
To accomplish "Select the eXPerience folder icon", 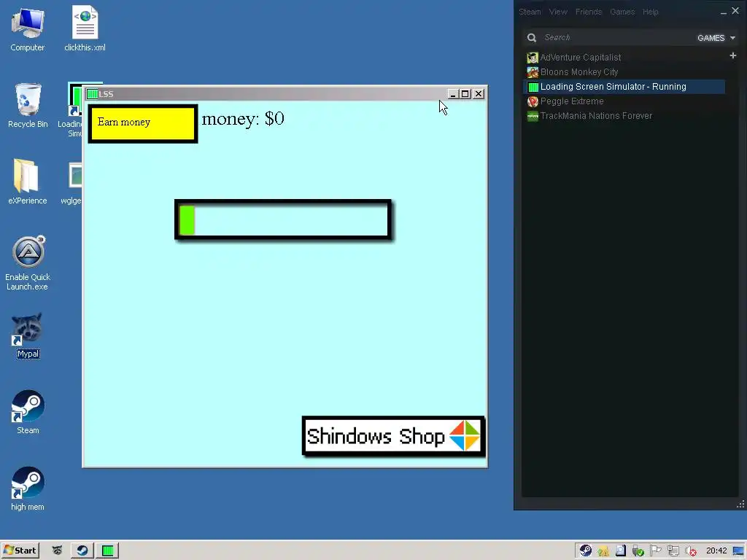I will (28, 182).
